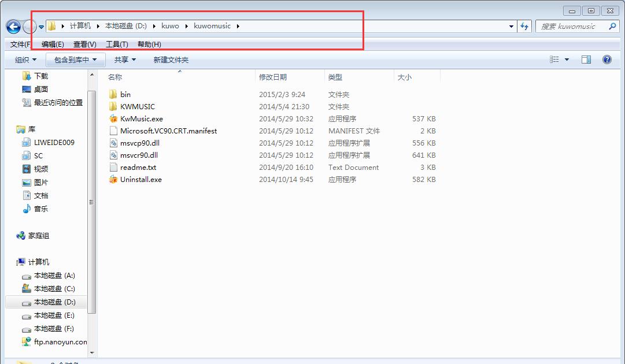
Task: Select the KWMUSIC folder icon
Action: coord(113,106)
